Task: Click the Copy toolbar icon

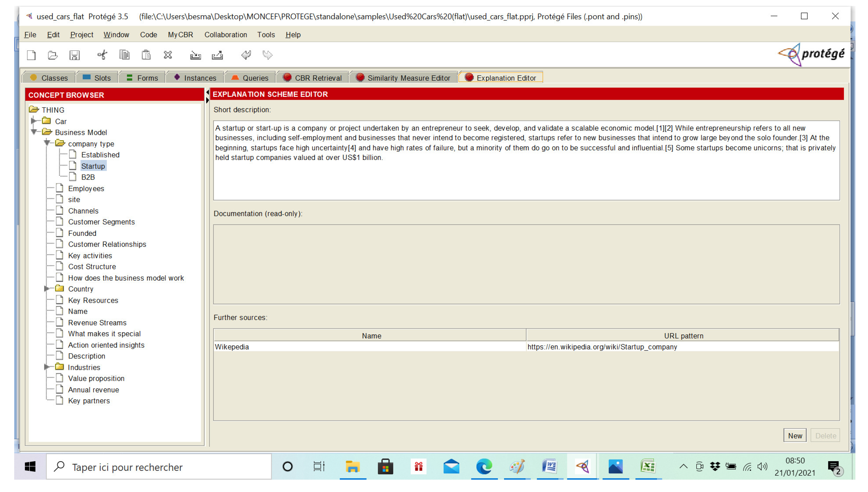Action: click(124, 55)
